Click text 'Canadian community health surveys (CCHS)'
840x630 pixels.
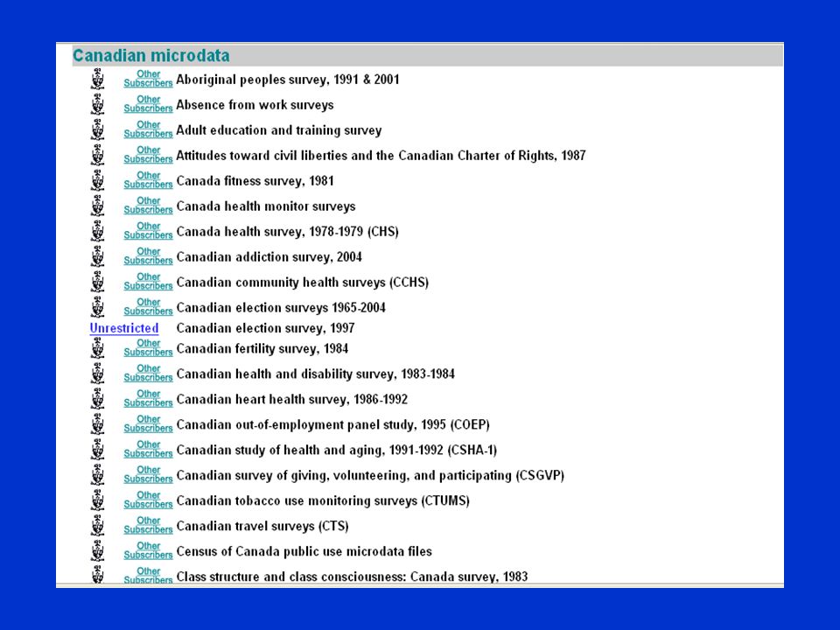pyautogui.click(x=303, y=283)
